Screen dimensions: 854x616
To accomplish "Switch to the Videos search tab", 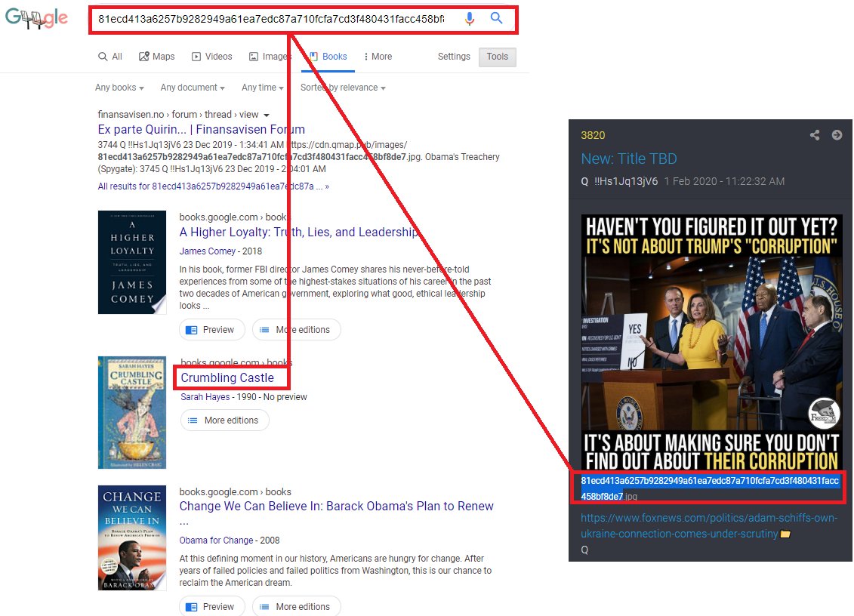I will (212, 57).
